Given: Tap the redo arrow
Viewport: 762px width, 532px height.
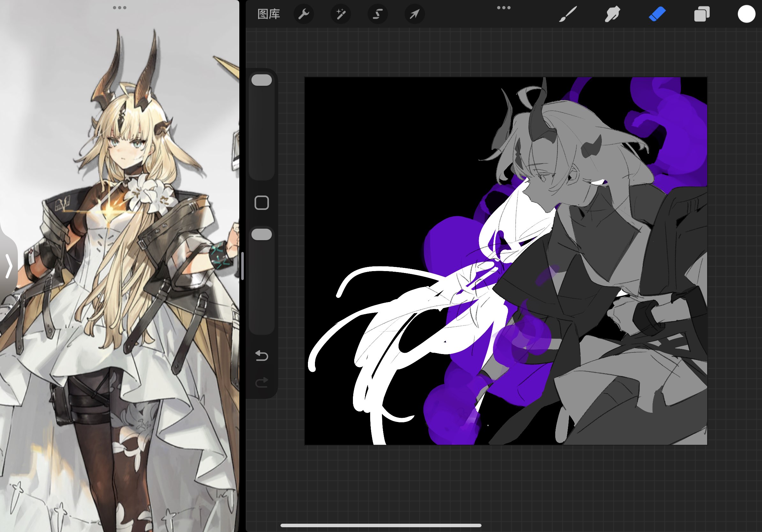Looking at the screenshot, I should point(262,382).
